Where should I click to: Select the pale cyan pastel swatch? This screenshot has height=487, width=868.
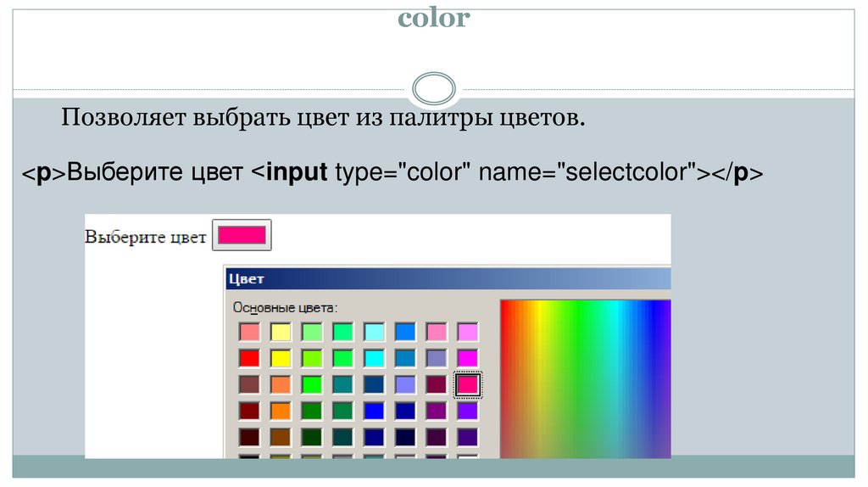click(x=375, y=332)
